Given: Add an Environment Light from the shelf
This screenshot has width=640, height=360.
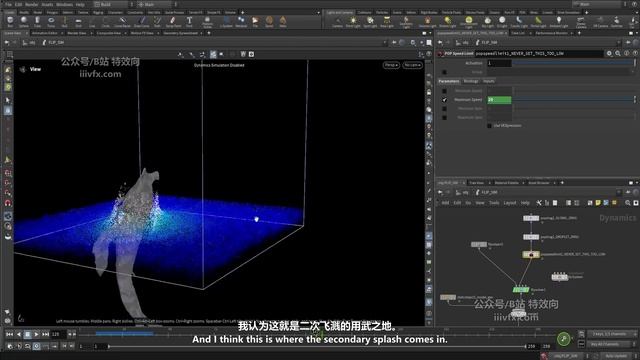Looking at the screenshot, I should tap(469, 22).
